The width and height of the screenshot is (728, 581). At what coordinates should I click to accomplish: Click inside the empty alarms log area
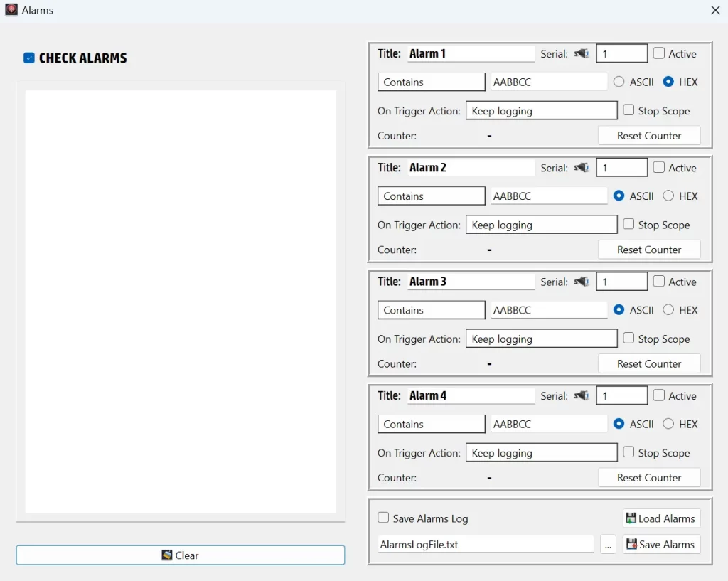[x=181, y=302]
